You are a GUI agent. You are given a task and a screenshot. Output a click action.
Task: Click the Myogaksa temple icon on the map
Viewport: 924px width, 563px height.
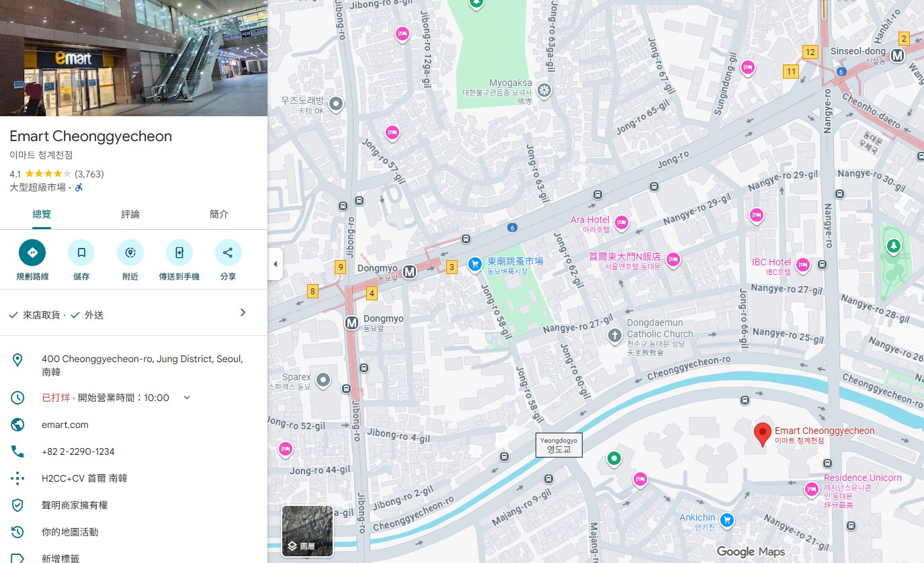(543, 91)
